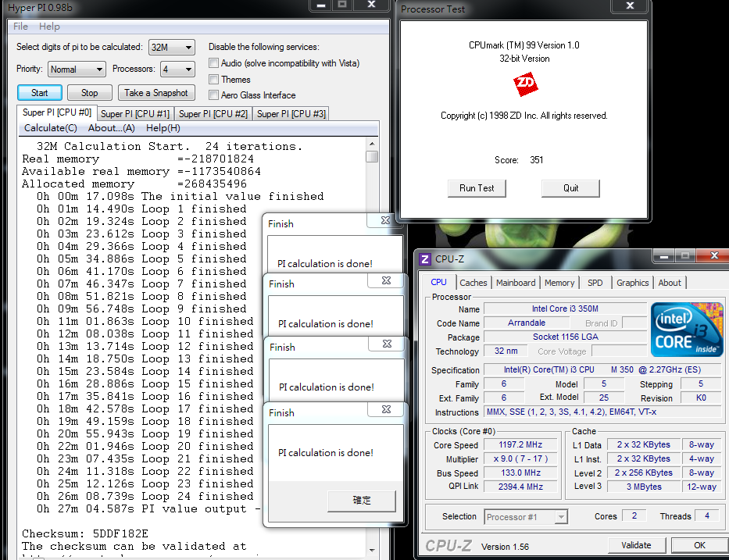729x560 pixels.
Task: Click the Name field Intel Core i3 350M
Action: [565, 309]
